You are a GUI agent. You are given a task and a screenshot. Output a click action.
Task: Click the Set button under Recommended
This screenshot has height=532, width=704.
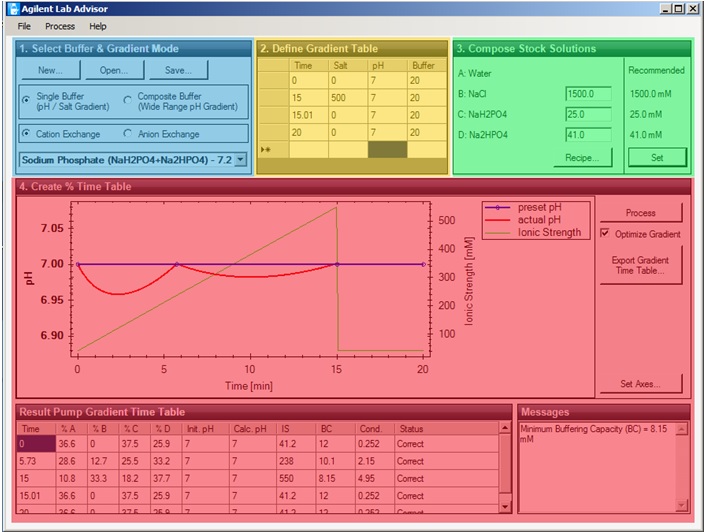(657, 158)
